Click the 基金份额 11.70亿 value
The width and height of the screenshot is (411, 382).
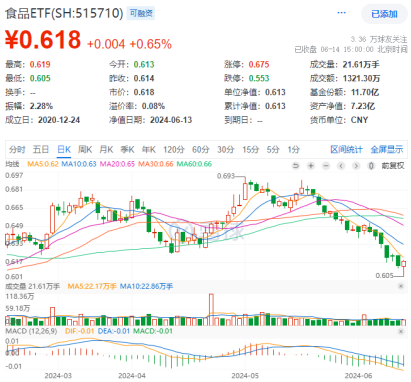[x=365, y=92]
